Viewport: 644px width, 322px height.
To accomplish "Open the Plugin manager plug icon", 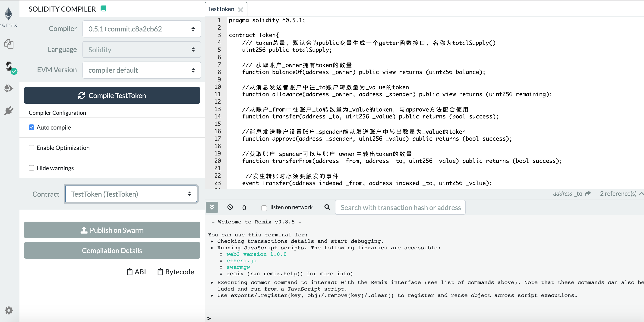I will tap(9, 110).
